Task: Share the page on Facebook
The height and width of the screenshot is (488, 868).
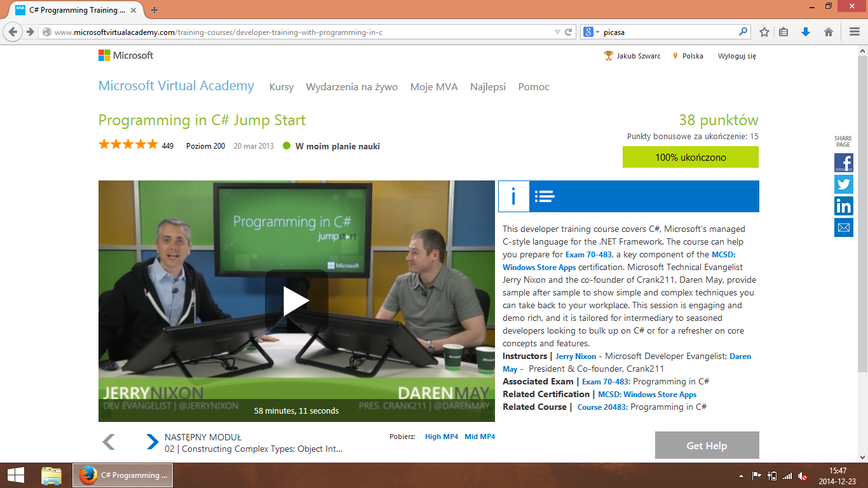Action: tap(844, 163)
